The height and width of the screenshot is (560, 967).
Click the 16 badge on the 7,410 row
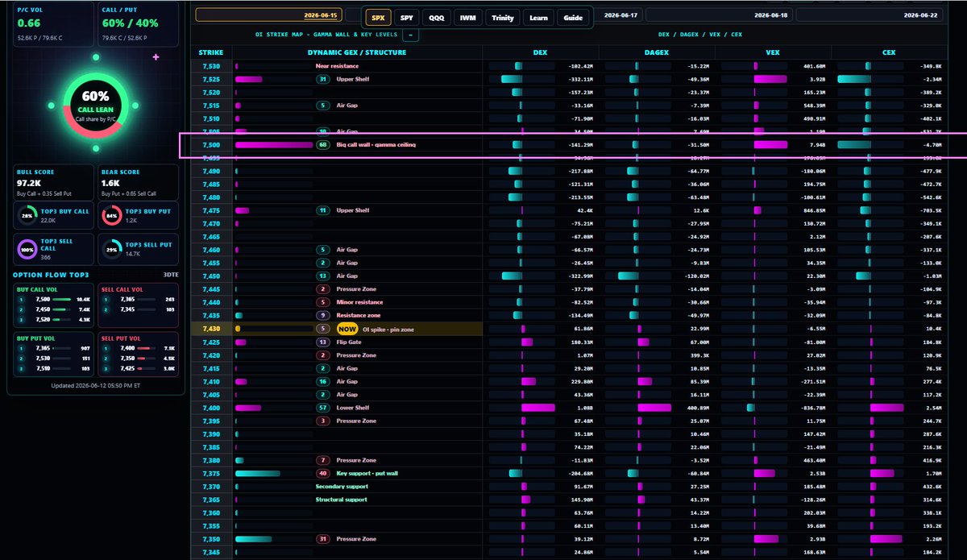click(323, 381)
